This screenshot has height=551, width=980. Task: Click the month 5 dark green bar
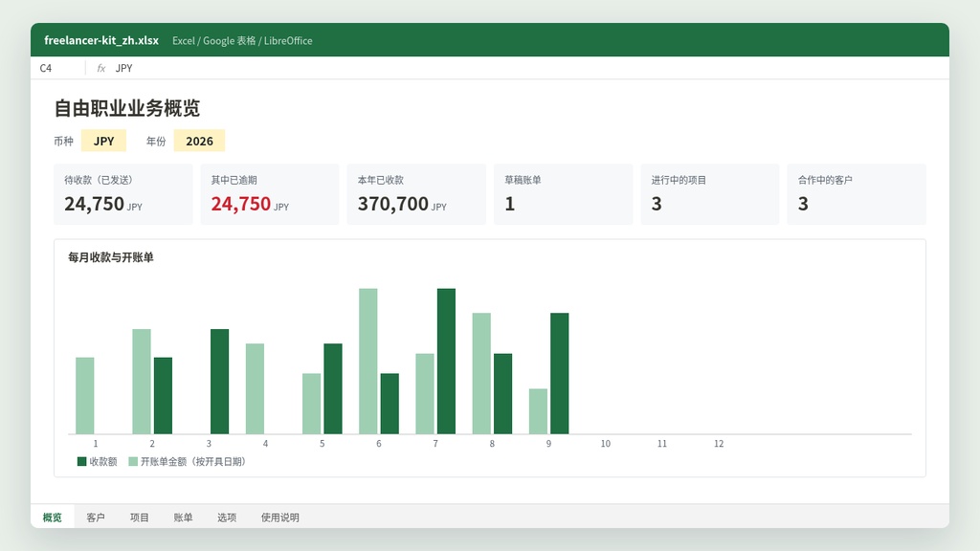click(x=333, y=388)
